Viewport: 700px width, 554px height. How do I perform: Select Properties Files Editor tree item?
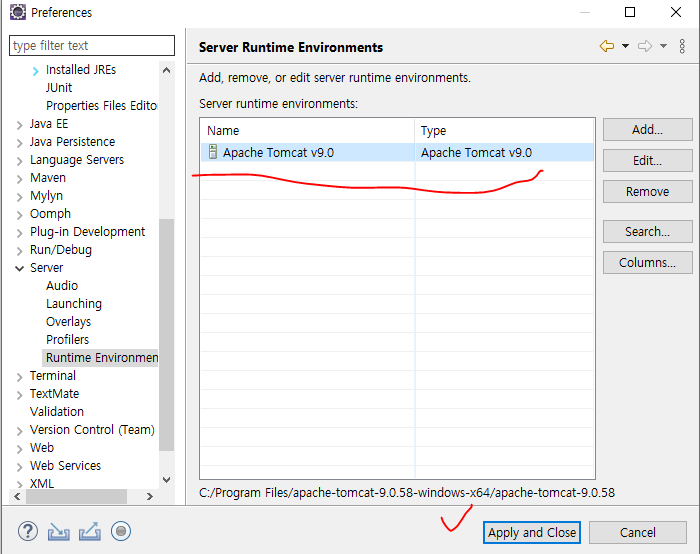[101, 105]
